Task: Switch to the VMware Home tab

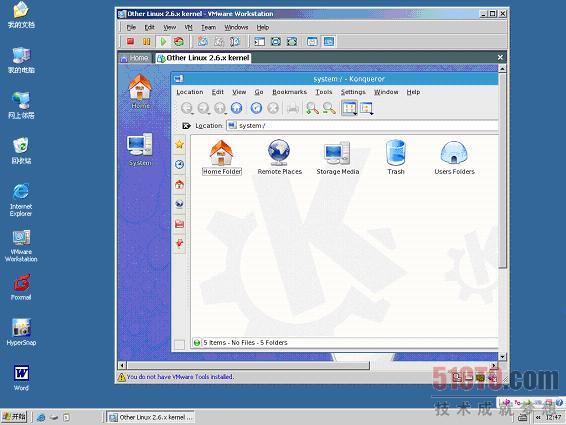Action: point(135,58)
